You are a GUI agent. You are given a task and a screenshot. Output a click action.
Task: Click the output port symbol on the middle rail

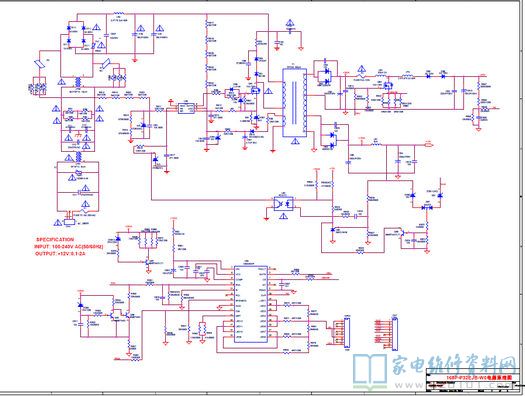tap(429, 145)
